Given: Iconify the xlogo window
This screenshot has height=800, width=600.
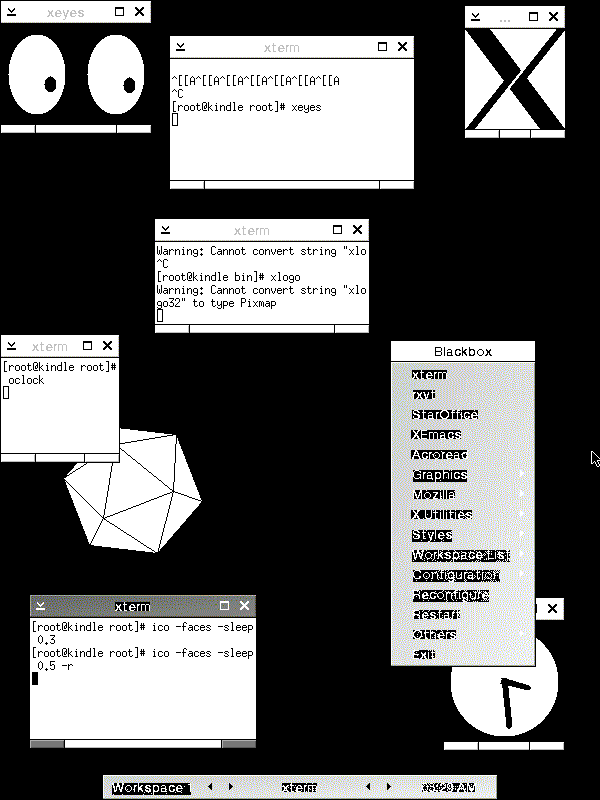Looking at the screenshot, I should [476, 16].
